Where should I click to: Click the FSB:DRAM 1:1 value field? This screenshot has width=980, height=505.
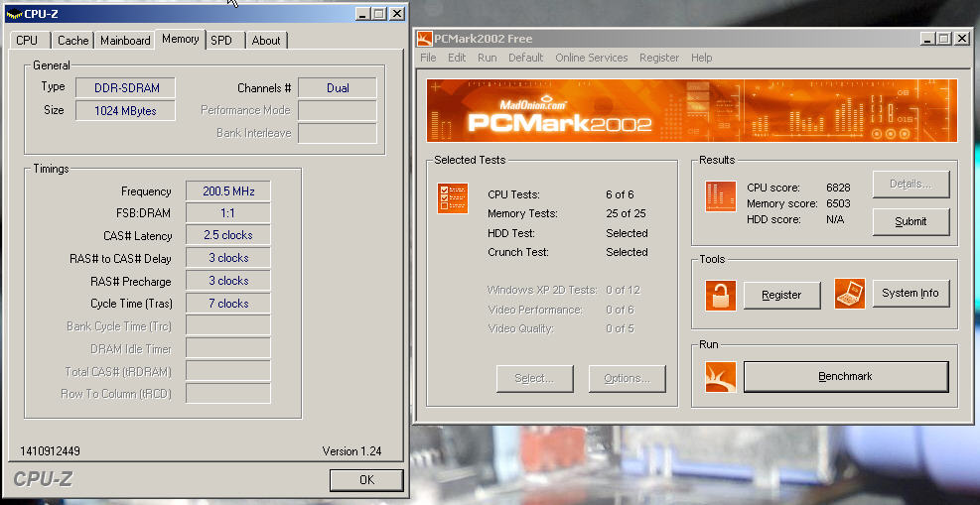point(228,213)
